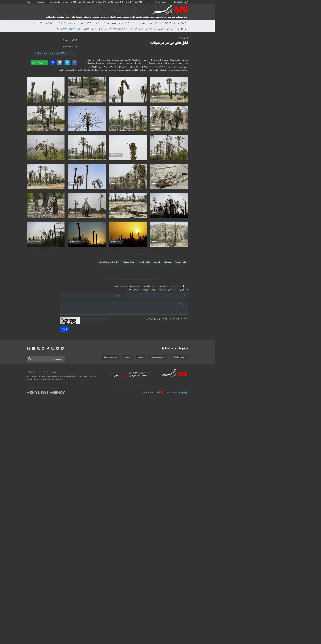Submit comment with blue ارسال button

(x=64, y=329)
